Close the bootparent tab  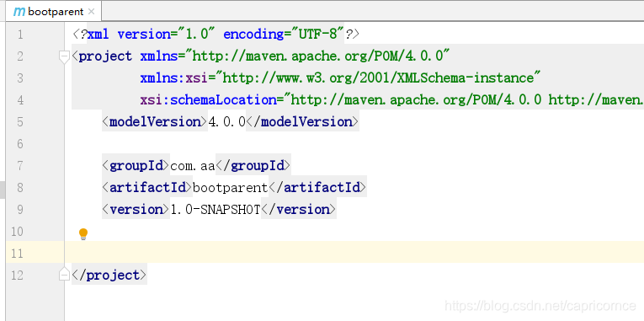coord(91,12)
